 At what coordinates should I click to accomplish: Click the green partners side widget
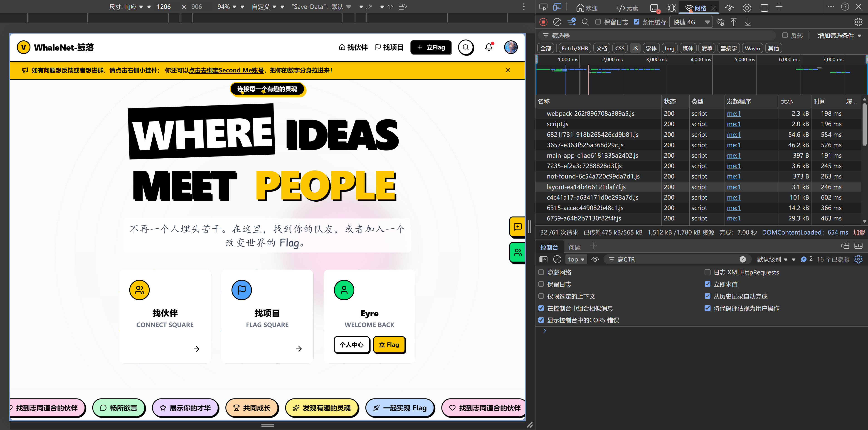tap(518, 252)
